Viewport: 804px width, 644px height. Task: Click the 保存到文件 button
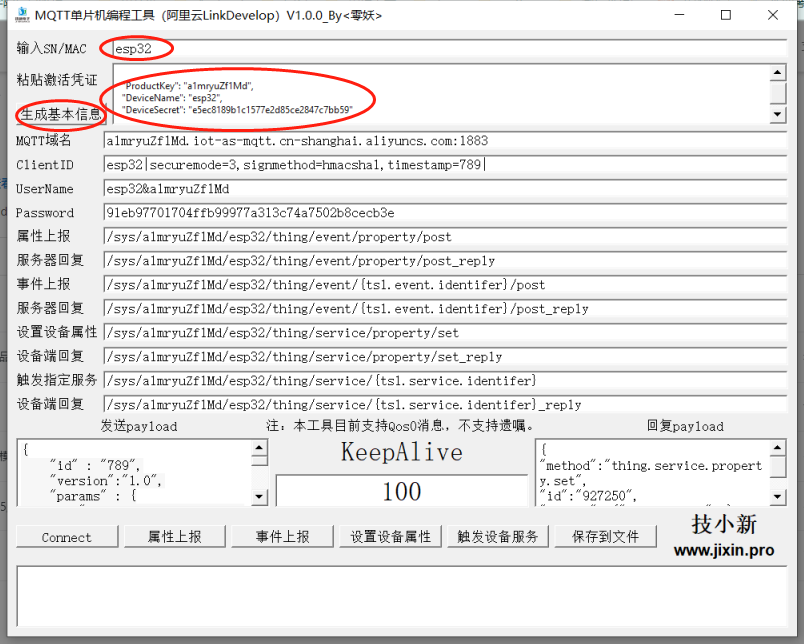click(606, 537)
